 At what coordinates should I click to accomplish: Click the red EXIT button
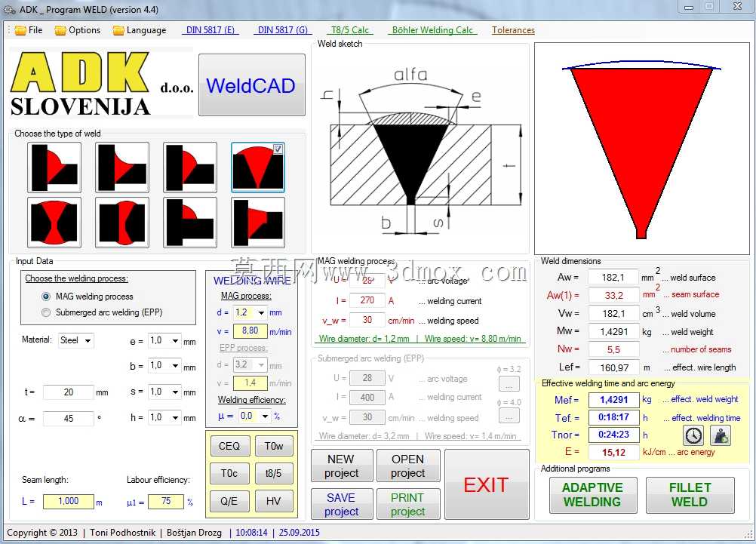pos(487,484)
